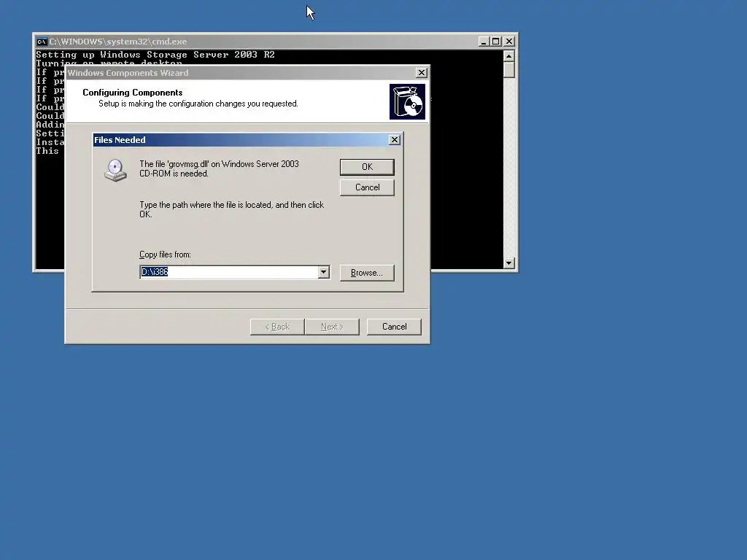Click the cmd.exe title bar icon
The image size is (747, 560).
(42, 42)
